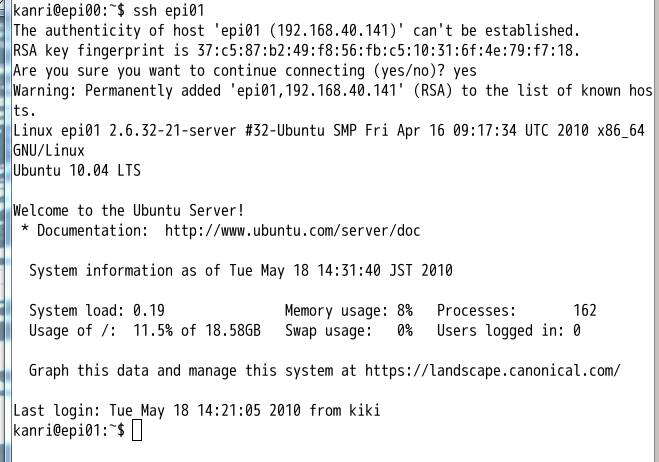Image resolution: width=659 pixels, height=462 pixels.
Task: Open the Ubuntu server documentation URL
Action: (292, 231)
